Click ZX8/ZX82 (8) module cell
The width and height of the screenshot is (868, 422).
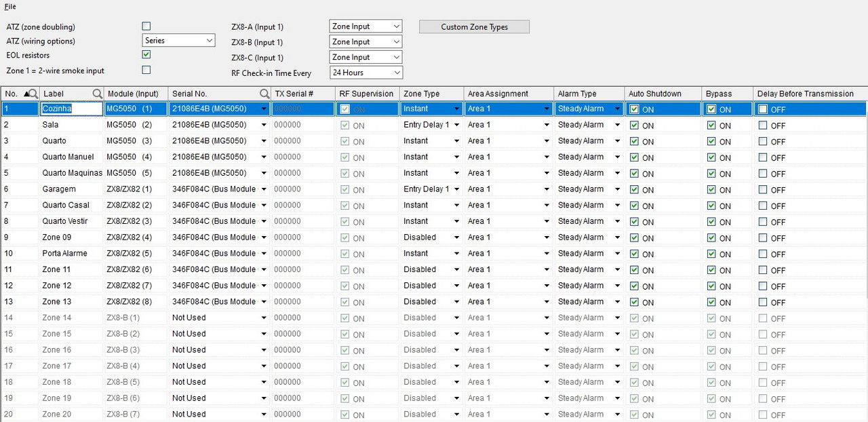(136, 302)
